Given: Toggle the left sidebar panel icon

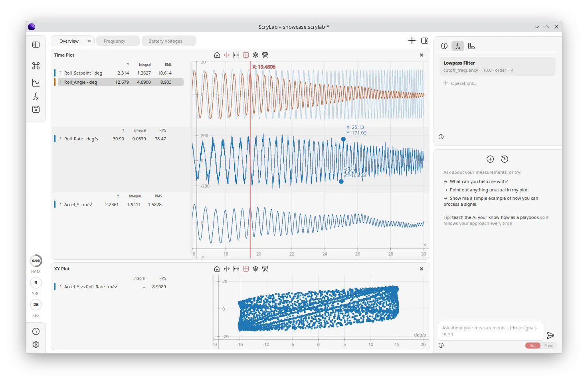Looking at the screenshot, I should click(x=36, y=45).
